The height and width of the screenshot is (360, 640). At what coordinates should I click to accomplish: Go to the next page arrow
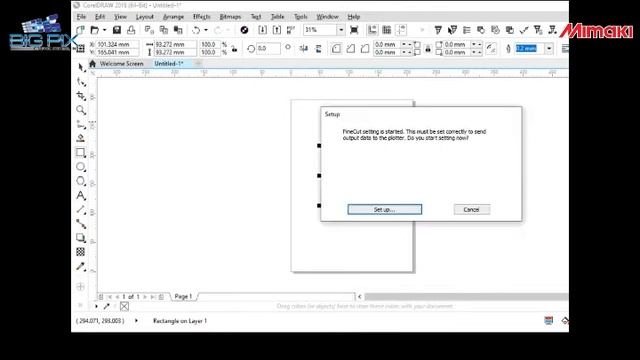(x=145, y=297)
